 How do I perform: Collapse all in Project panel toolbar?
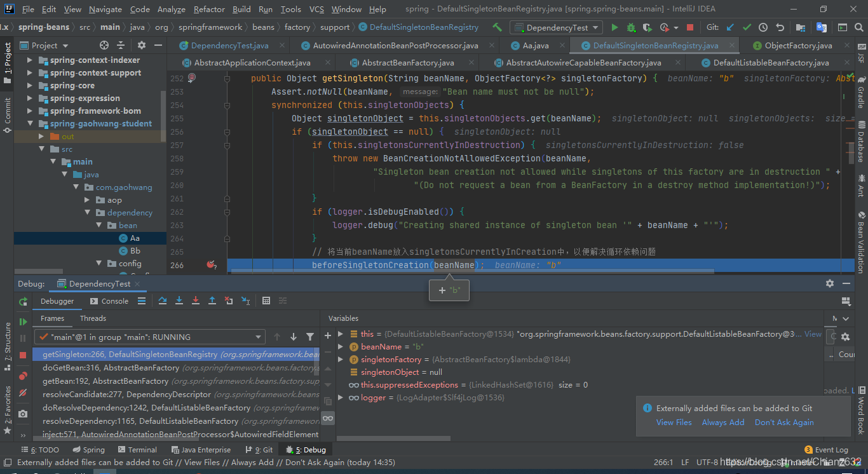(x=121, y=45)
